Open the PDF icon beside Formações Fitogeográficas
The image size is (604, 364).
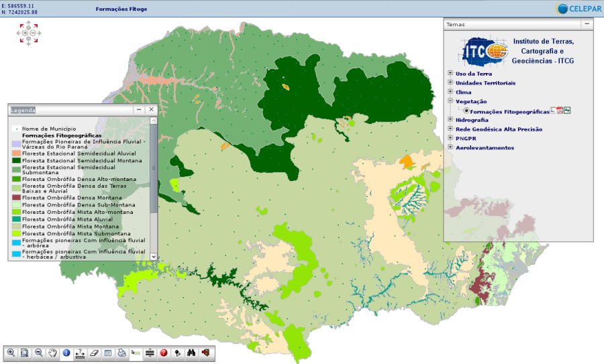[559, 111]
